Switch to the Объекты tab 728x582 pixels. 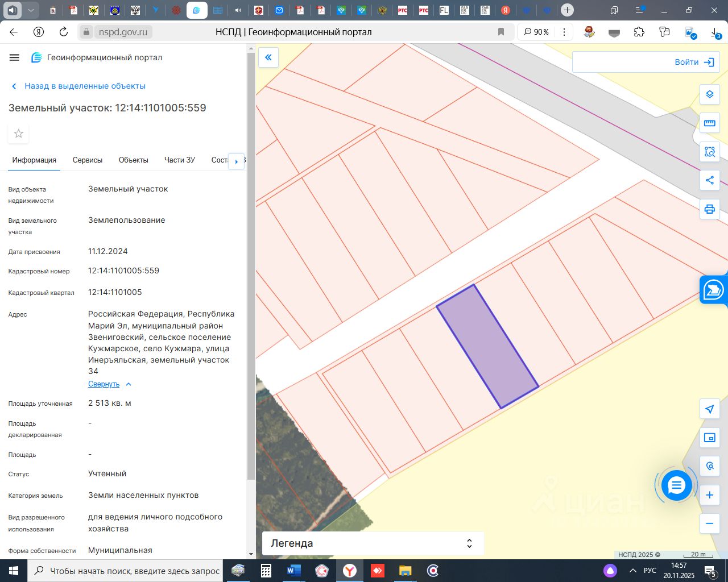pyautogui.click(x=134, y=160)
